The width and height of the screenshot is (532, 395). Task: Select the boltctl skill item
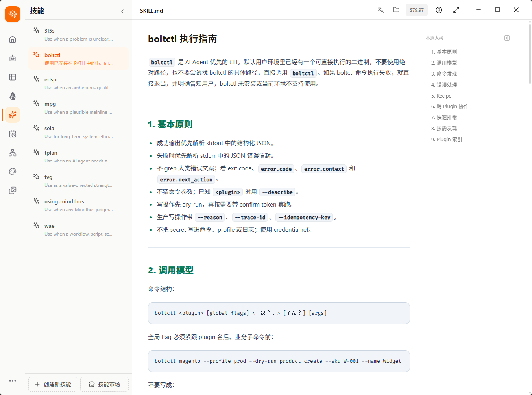coord(79,59)
